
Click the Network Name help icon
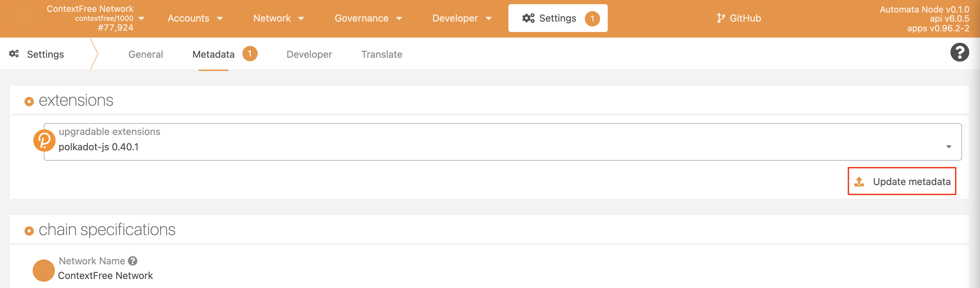(132, 261)
